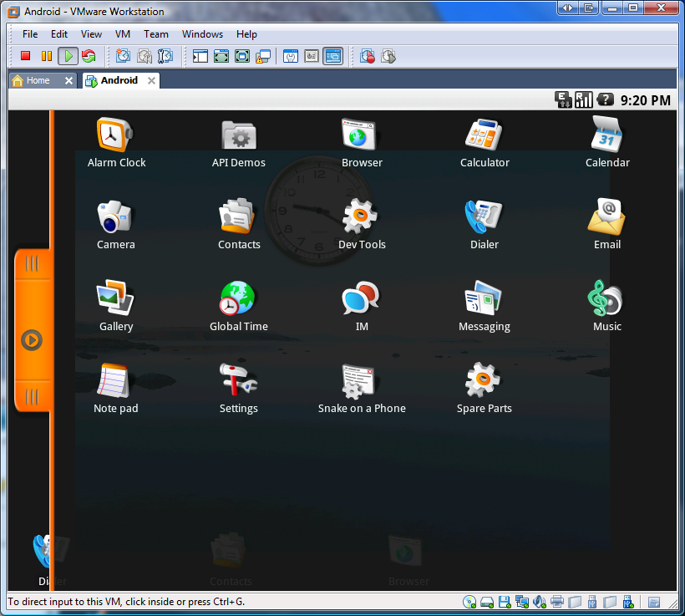Switch to the Home tab
The height and width of the screenshot is (616, 685).
(x=38, y=80)
